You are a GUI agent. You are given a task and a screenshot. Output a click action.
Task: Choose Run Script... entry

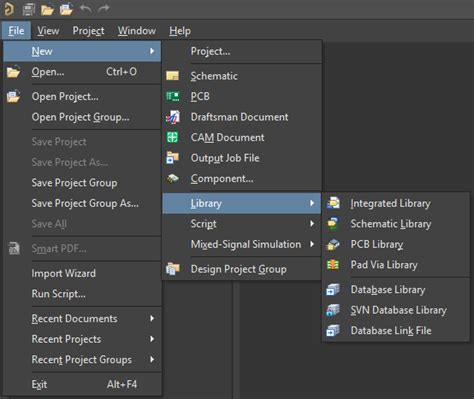pos(82,294)
